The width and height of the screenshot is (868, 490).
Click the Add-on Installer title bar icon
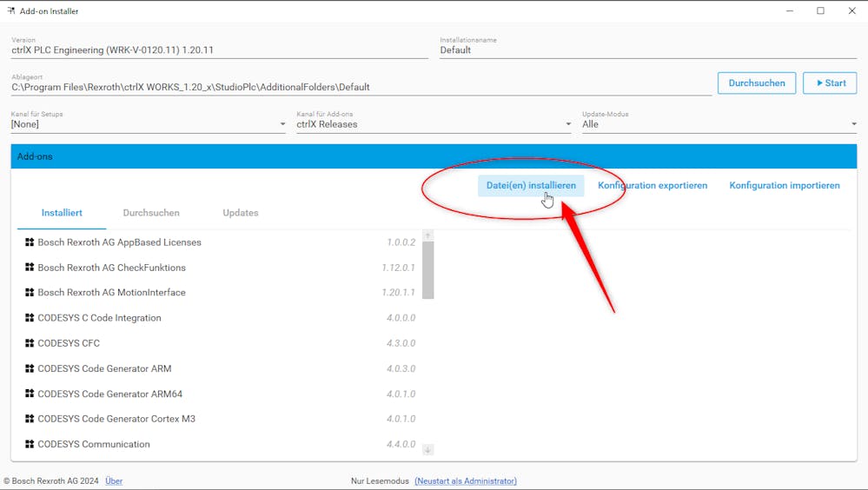click(11, 10)
